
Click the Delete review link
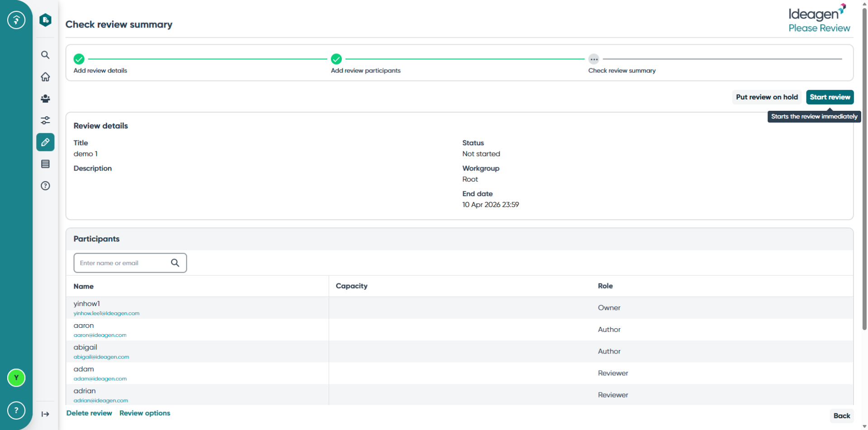tap(89, 413)
